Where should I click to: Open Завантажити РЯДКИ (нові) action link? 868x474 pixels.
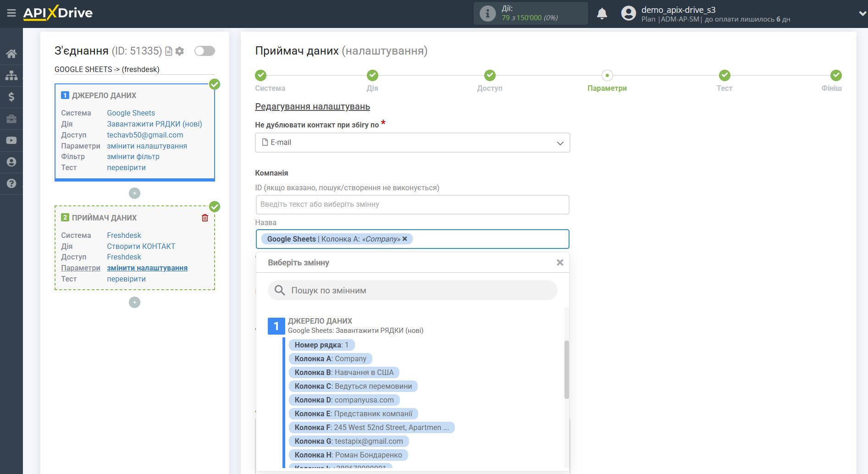coord(155,124)
